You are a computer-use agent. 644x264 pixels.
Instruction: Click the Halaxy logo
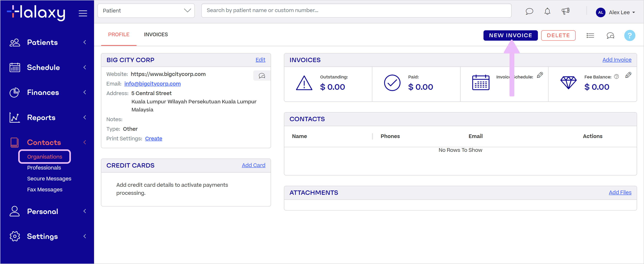point(36,13)
